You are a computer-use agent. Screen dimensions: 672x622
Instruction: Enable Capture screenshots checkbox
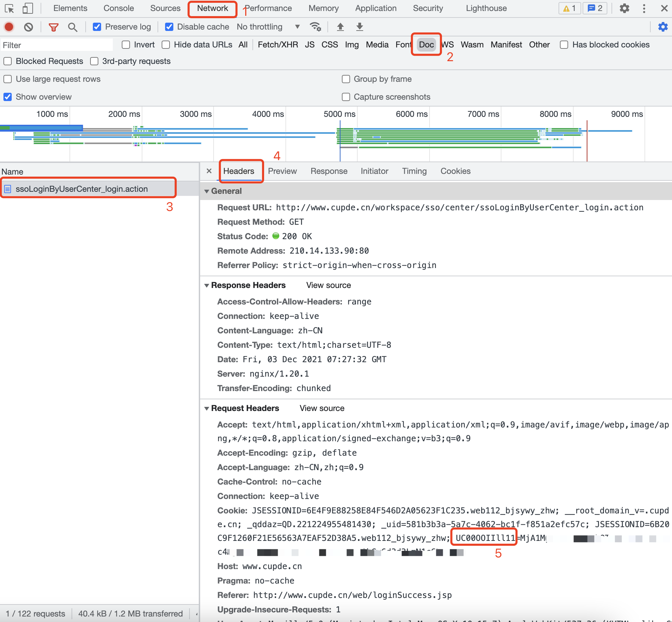tap(346, 97)
